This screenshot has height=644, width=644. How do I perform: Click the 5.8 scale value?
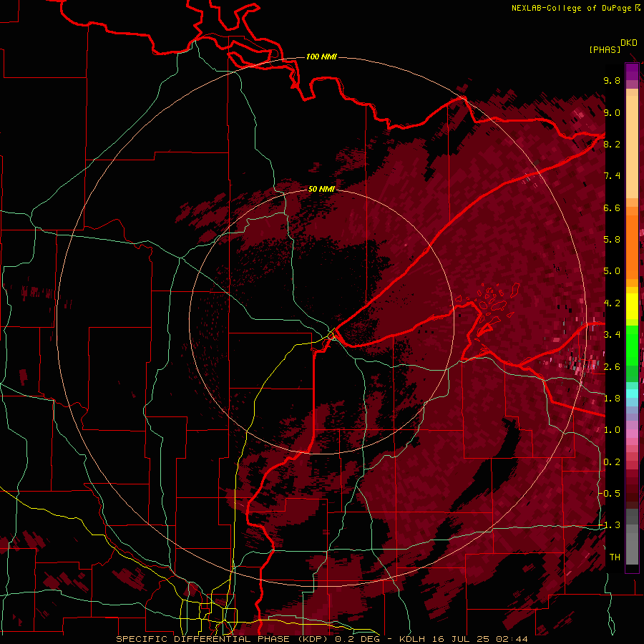612,240
